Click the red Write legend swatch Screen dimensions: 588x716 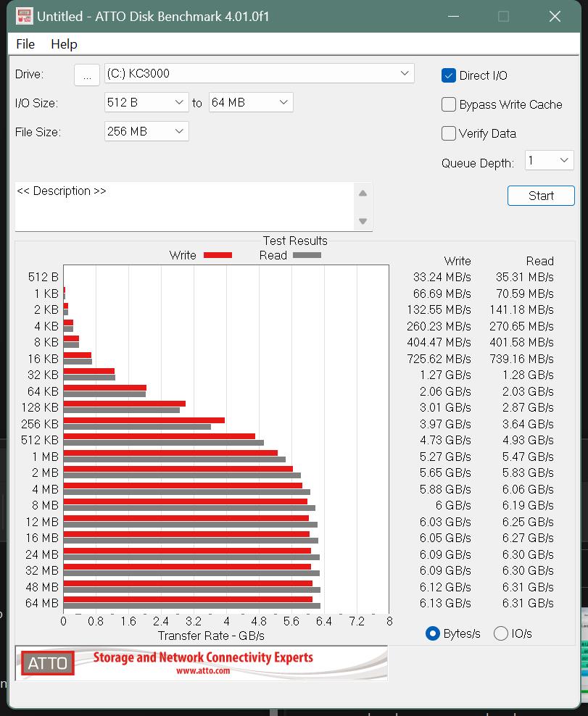coord(218,255)
